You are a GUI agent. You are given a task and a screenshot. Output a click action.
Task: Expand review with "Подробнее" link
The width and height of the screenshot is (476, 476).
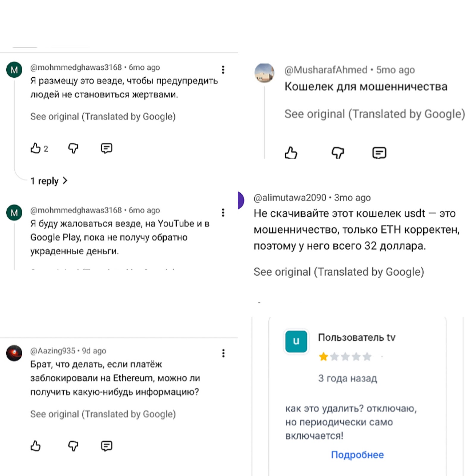[x=357, y=455]
